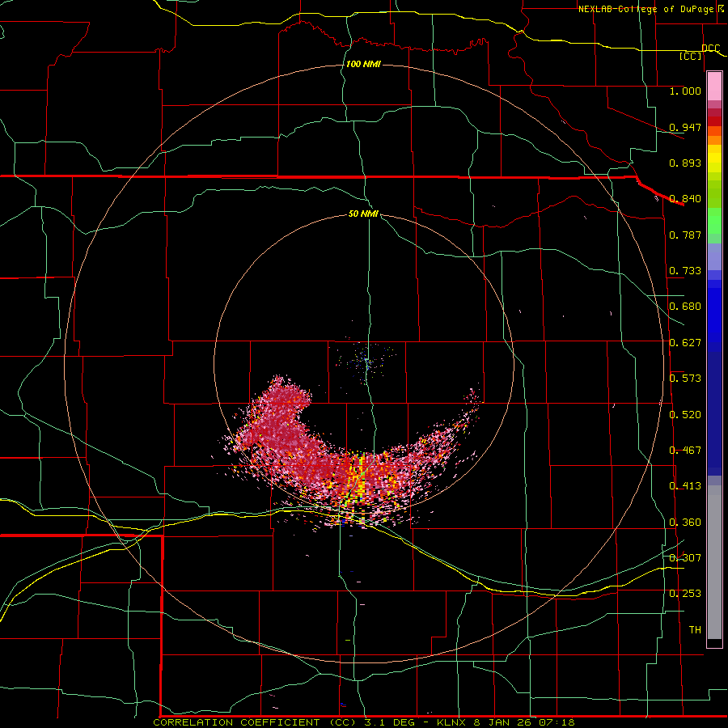Click the TH threshold label on scale
728x728 pixels.
tap(695, 630)
